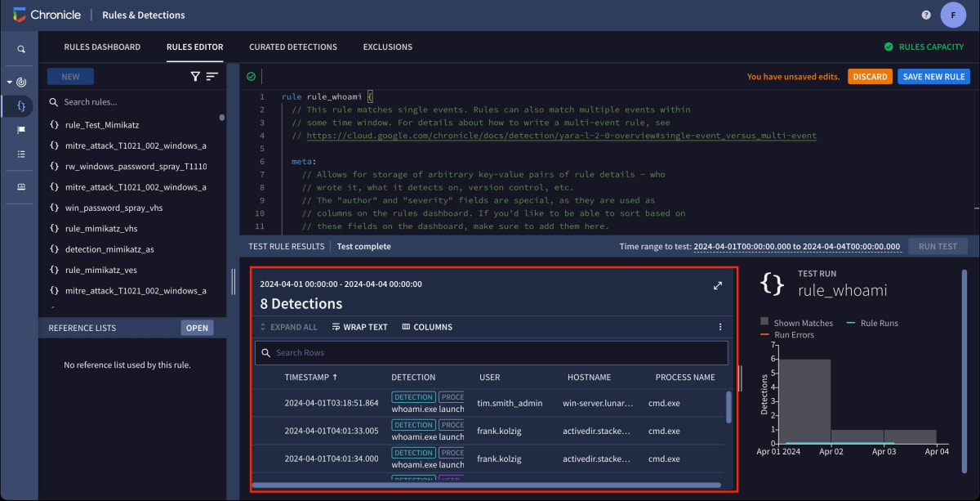Click the Detection column header

(413, 378)
